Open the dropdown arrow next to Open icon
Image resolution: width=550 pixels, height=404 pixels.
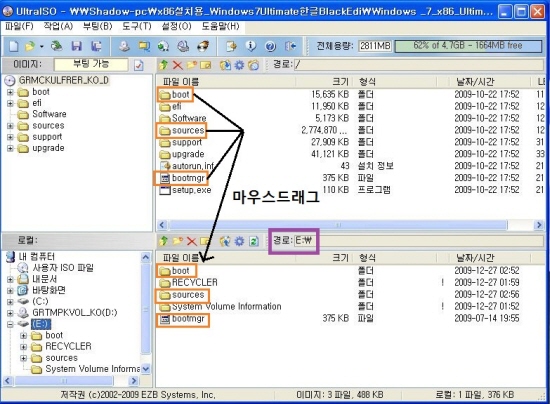coord(41,46)
